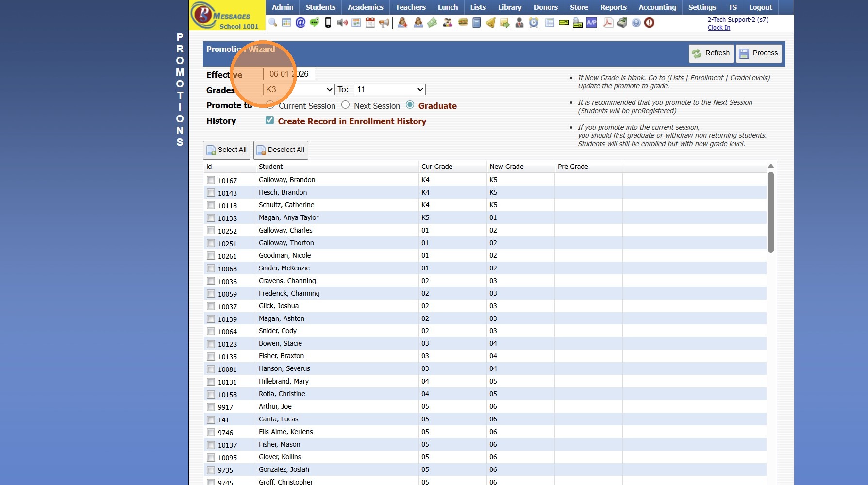Select the Next Session radio button
The image size is (868, 485).
(x=345, y=105)
